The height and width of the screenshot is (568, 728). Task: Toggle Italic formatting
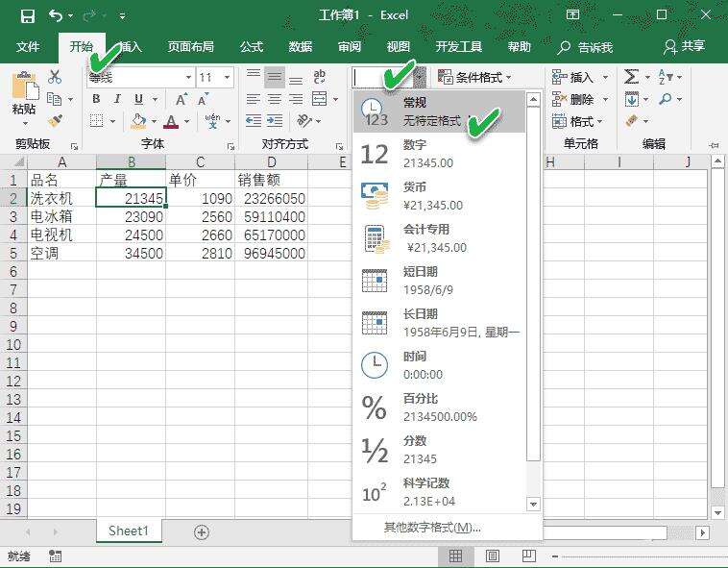click(118, 99)
